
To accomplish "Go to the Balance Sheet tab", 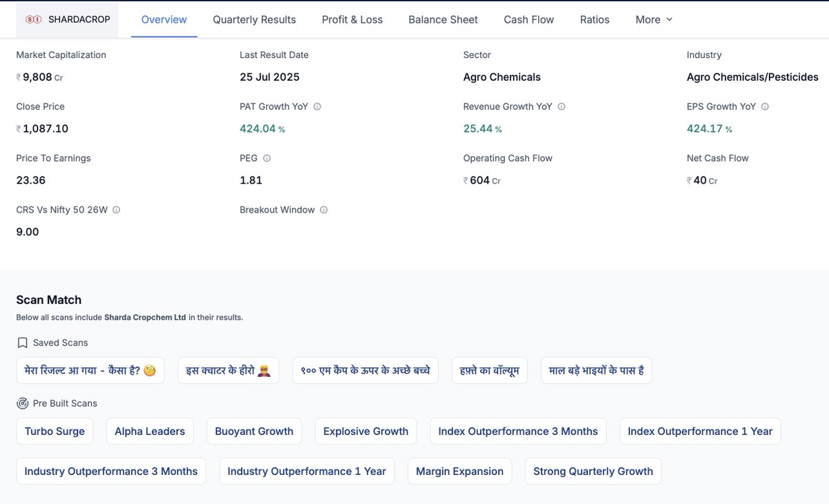I will click(x=443, y=19).
